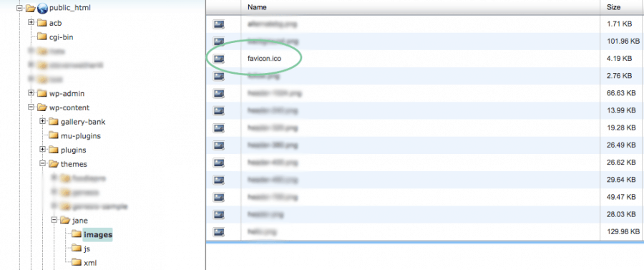Expand the gallery-bank folder node
This screenshot has height=270, width=644.
[x=42, y=121]
